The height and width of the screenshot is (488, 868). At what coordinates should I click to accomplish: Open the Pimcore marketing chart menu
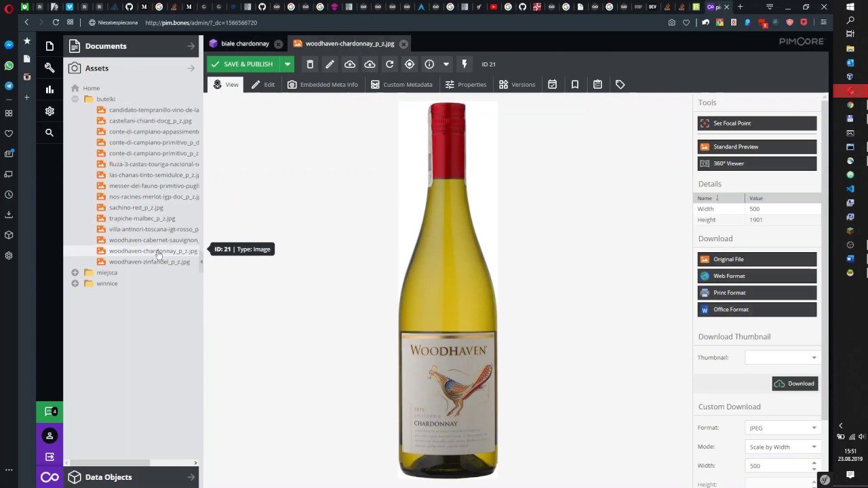[x=50, y=89]
